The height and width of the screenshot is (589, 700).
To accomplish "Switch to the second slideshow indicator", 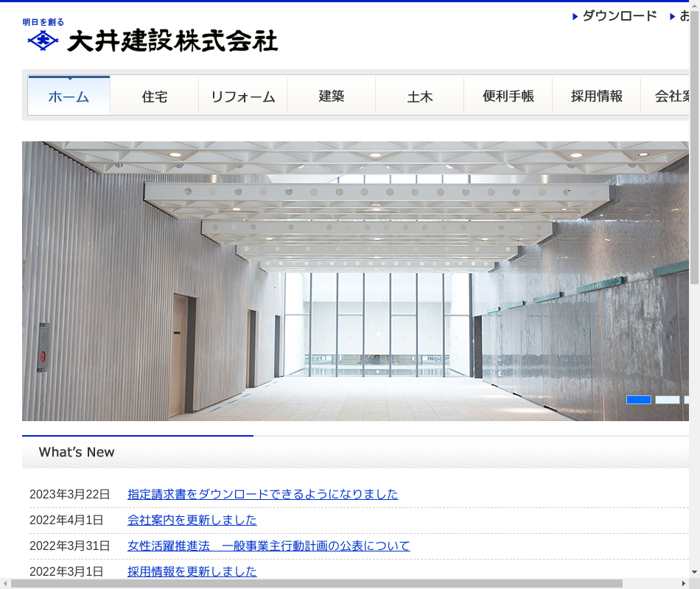I will 668,400.
